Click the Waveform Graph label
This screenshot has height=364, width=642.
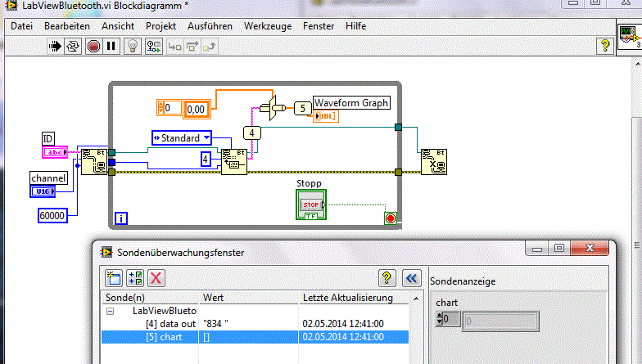tap(352, 103)
